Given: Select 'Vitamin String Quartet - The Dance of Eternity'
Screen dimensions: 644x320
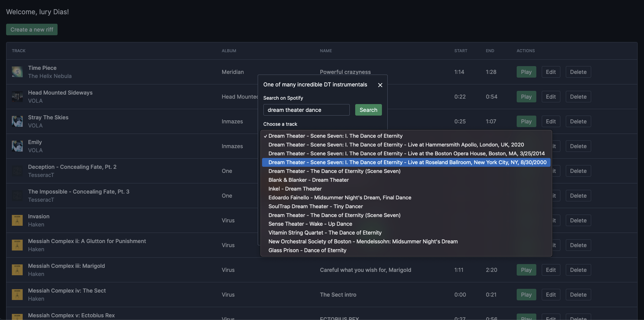Looking at the screenshot, I should 406,233.
